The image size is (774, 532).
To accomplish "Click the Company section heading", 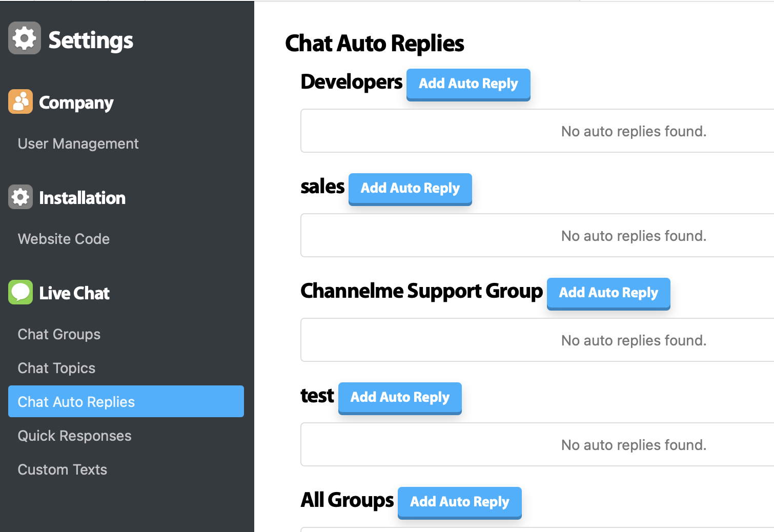I will tap(76, 103).
